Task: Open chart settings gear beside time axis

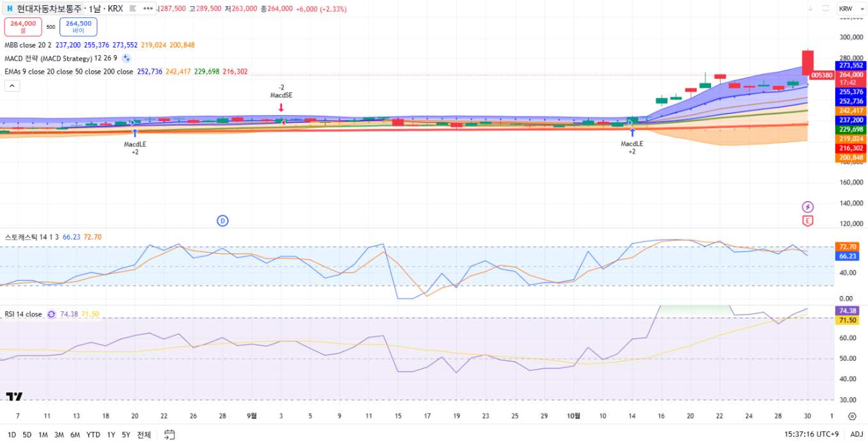Action: pyautogui.click(x=852, y=416)
